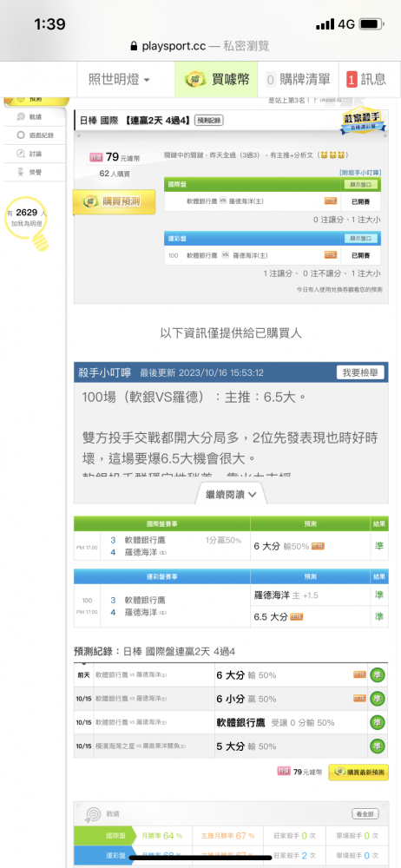Open the 榮譽 sidebar icon
The height and width of the screenshot is (868, 401).
pos(21,172)
